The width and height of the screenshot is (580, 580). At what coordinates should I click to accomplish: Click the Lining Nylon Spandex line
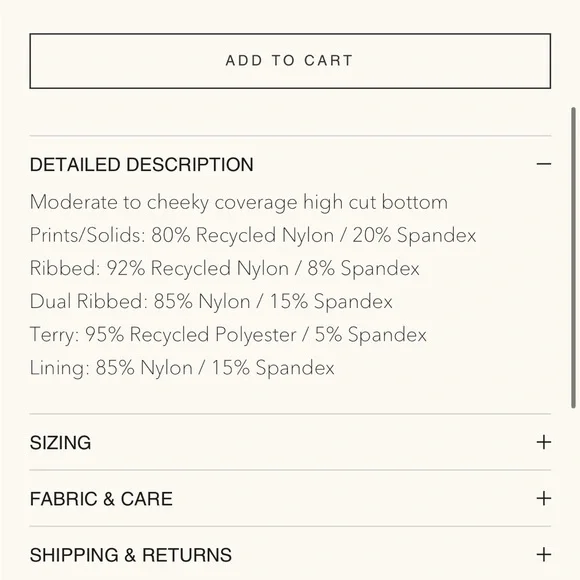coord(182,368)
